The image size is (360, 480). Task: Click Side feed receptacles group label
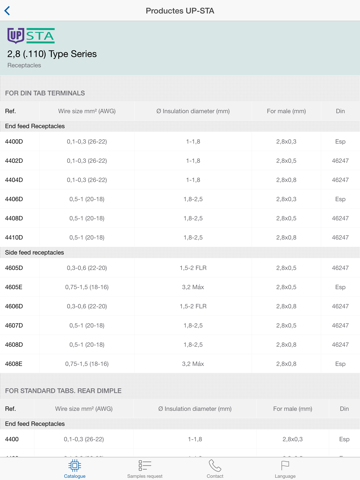point(34,253)
